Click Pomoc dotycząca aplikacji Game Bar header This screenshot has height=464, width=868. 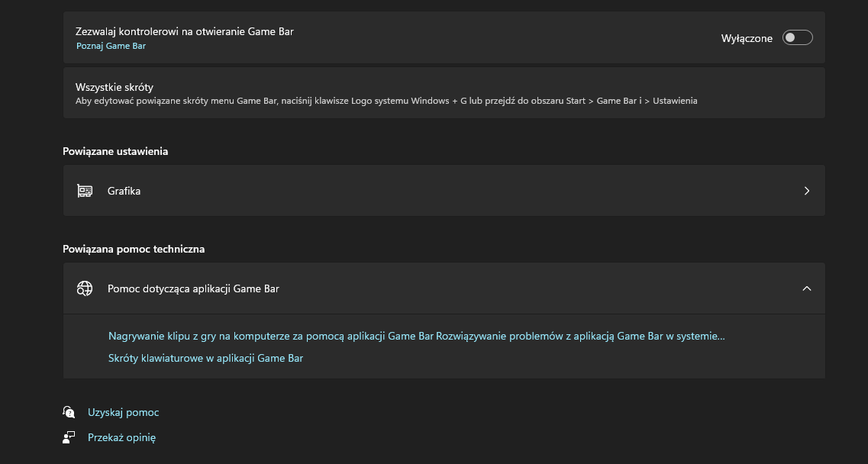pyautogui.click(x=193, y=288)
